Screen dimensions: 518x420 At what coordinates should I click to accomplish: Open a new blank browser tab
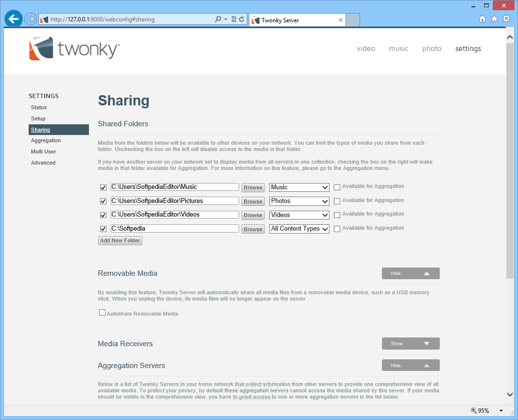tap(352, 20)
